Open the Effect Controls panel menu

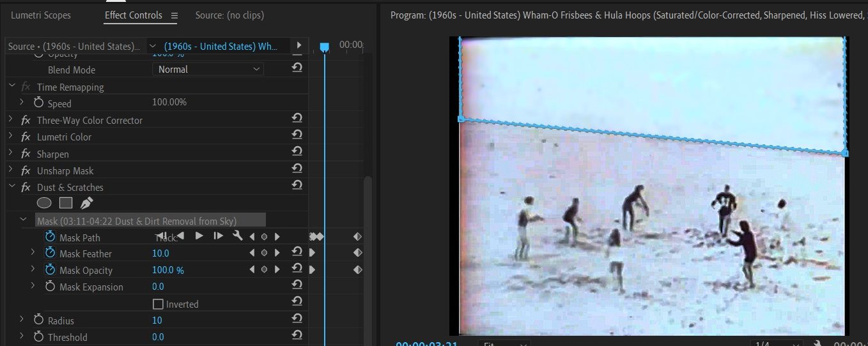pos(174,15)
